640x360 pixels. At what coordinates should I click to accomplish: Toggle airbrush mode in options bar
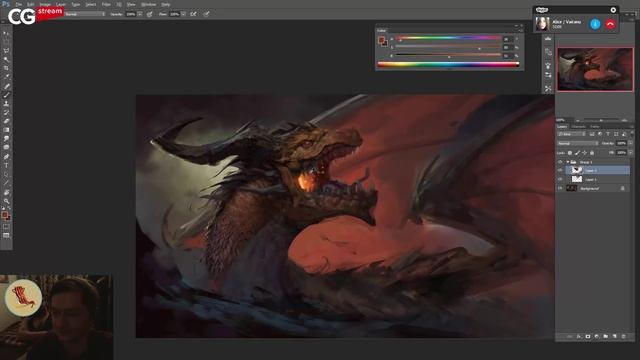tap(193, 14)
